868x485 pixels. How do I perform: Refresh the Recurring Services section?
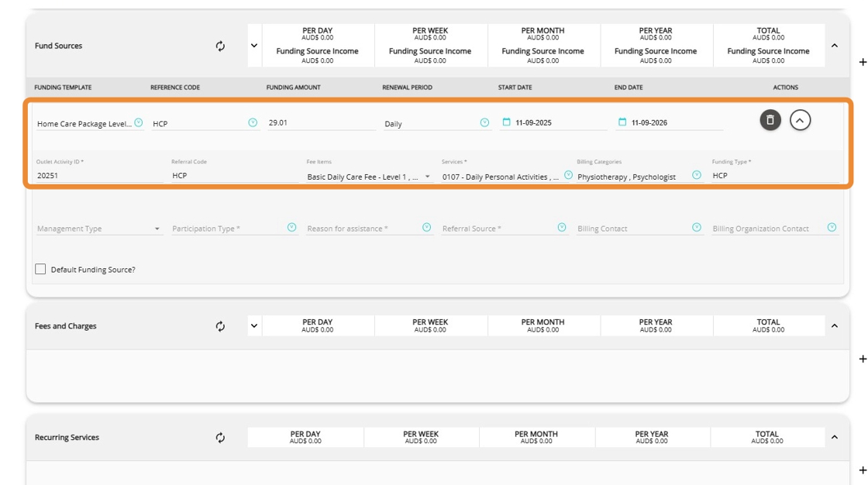pyautogui.click(x=220, y=438)
